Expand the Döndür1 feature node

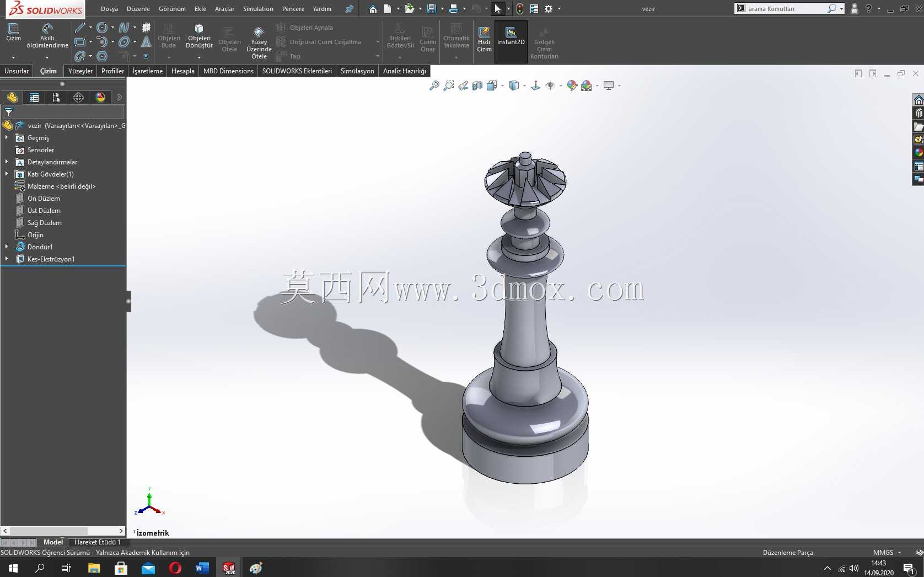click(7, 247)
